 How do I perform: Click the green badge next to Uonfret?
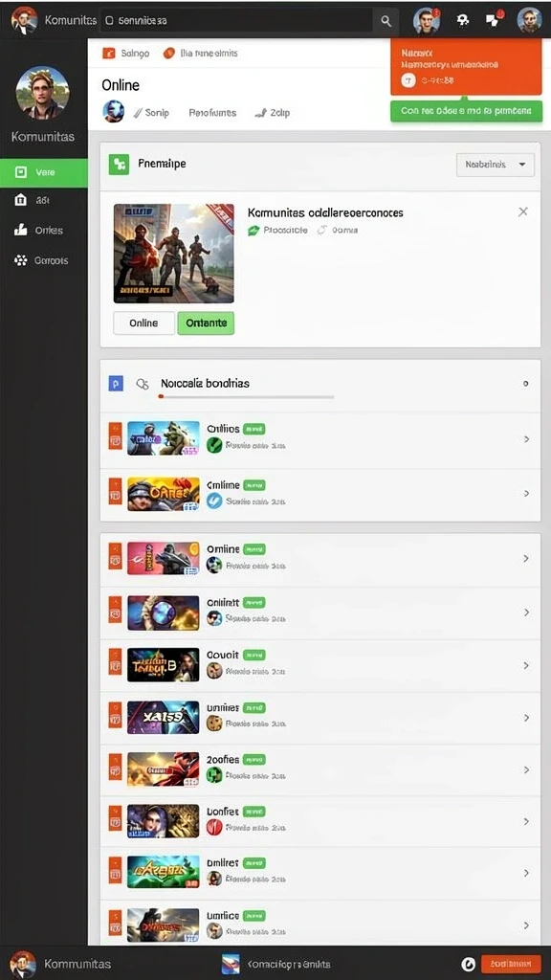click(x=253, y=812)
